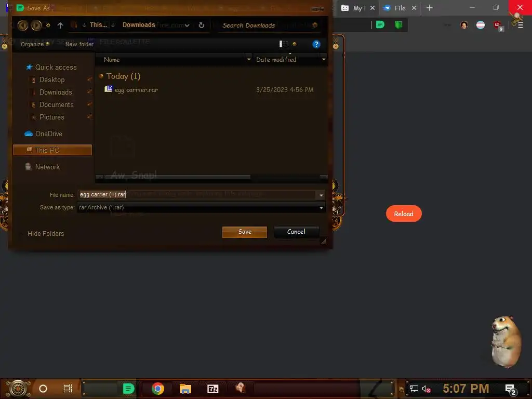The width and height of the screenshot is (532, 399).
Task: Create a New folder
Action: click(x=79, y=44)
